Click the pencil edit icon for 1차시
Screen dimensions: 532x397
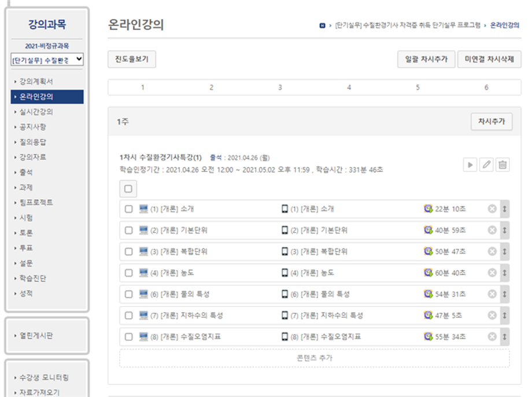pyautogui.click(x=486, y=165)
